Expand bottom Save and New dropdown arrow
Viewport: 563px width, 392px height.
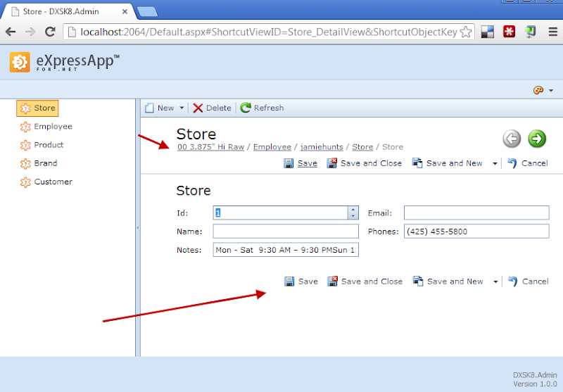click(x=495, y=282)
